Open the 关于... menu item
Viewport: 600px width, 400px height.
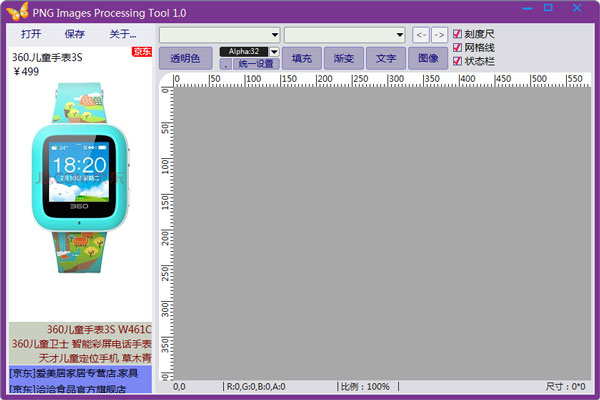pyautogui.click(x=122, y=34)
